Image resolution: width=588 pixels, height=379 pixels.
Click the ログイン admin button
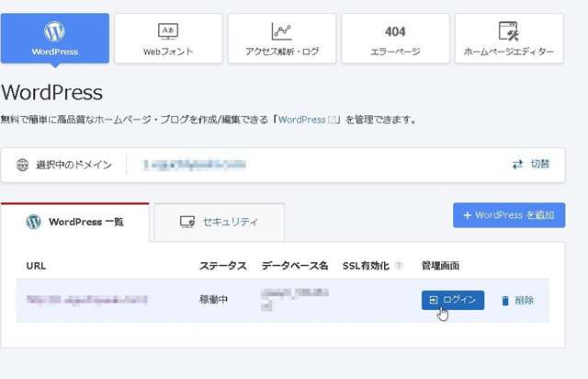pos(452,300)
